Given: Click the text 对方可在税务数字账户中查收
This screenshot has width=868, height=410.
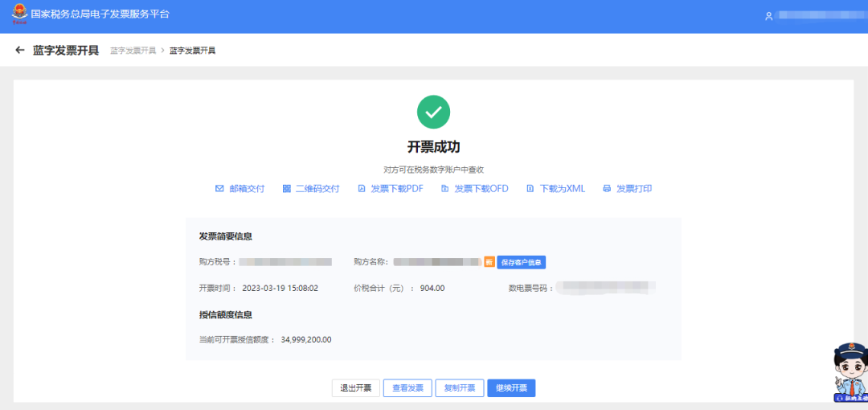Looking at the screenshot, I should pos(433,170).
